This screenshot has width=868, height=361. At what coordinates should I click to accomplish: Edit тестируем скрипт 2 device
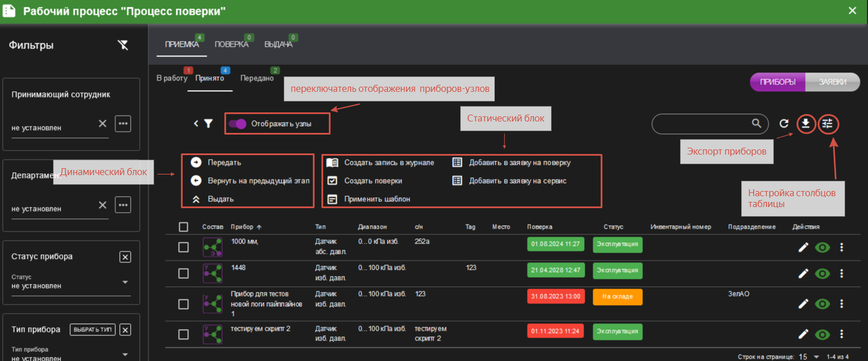tap(803, 334)
